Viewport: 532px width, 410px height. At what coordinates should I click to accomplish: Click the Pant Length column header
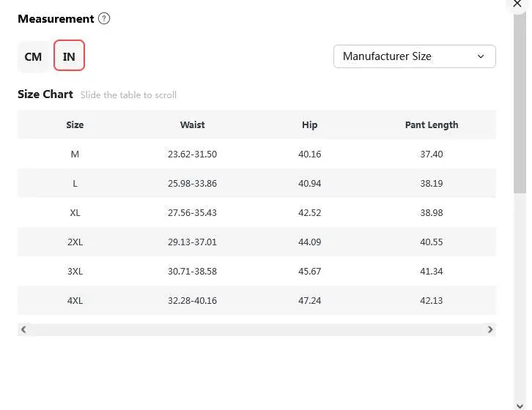click(431, 125)
